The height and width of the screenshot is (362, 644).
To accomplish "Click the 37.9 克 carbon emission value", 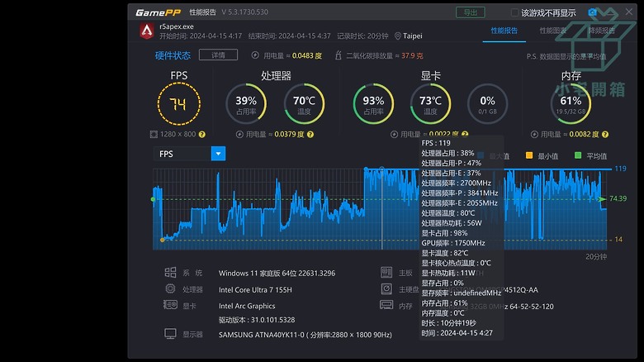I will 412,55.
